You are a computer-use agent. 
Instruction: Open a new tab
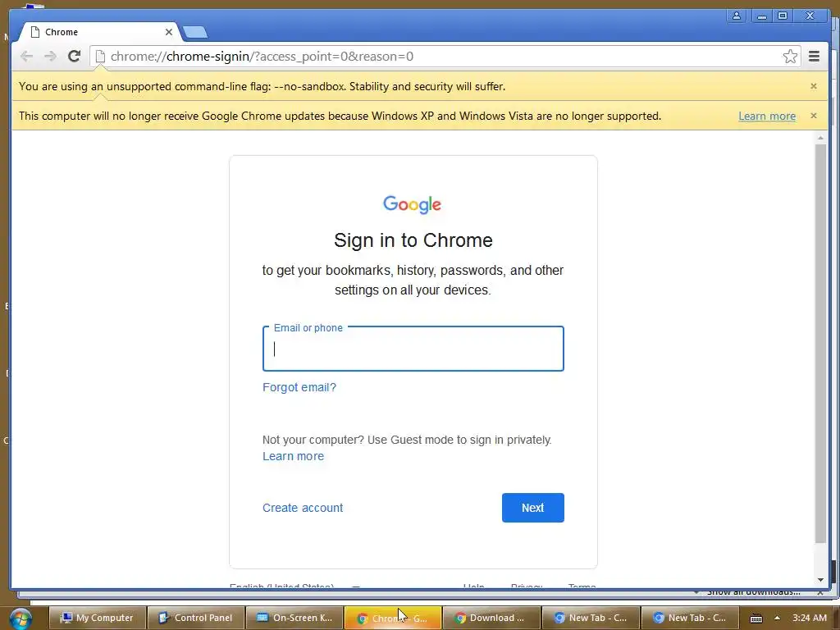coord(195,33)
